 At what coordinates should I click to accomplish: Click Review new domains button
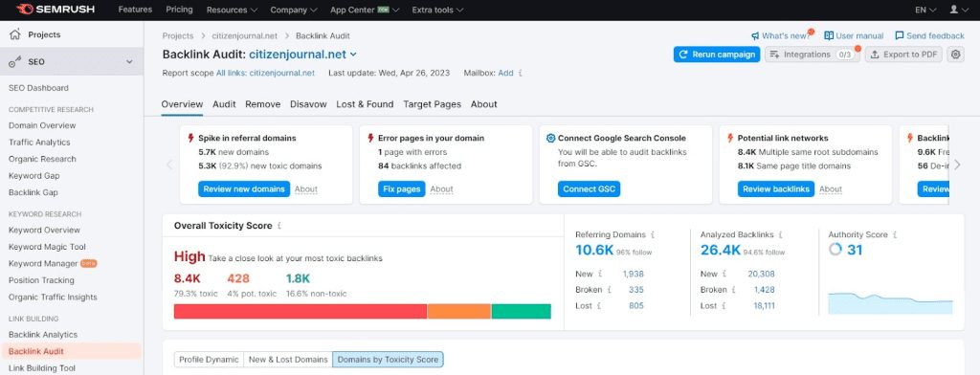[x=244, y=188]
